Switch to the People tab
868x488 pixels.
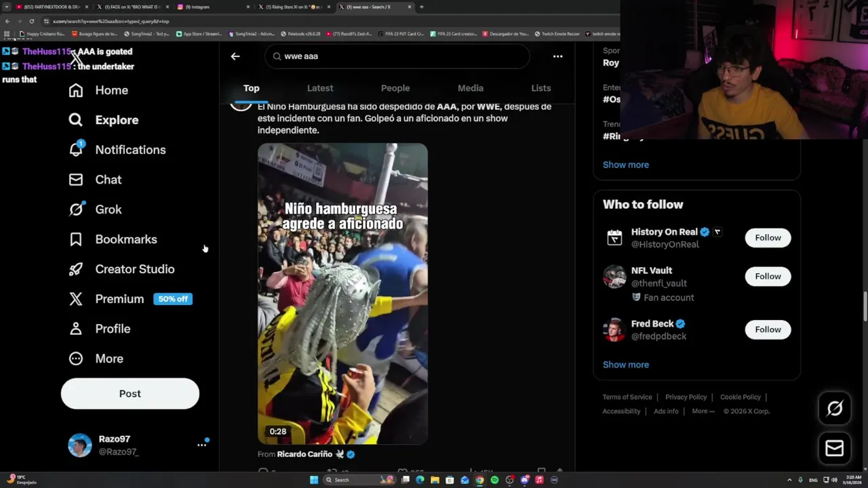pyautogui.click(x=395, y=88)
